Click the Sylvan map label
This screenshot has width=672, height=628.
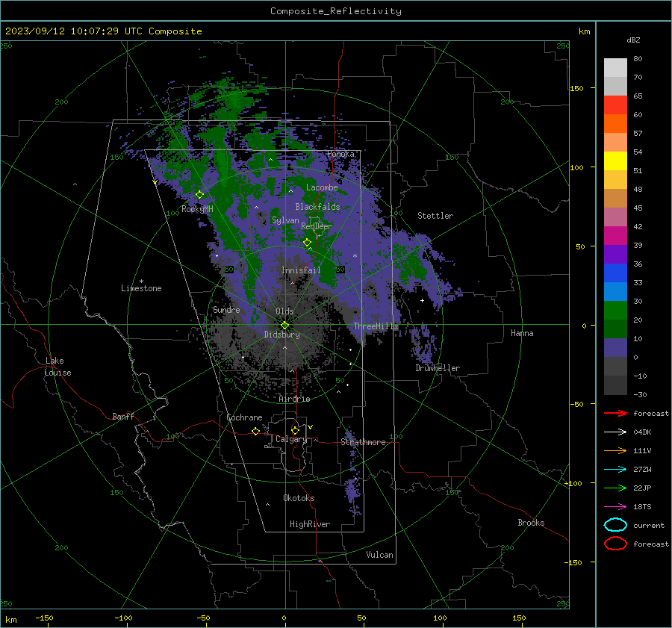(x=285, y=220)
